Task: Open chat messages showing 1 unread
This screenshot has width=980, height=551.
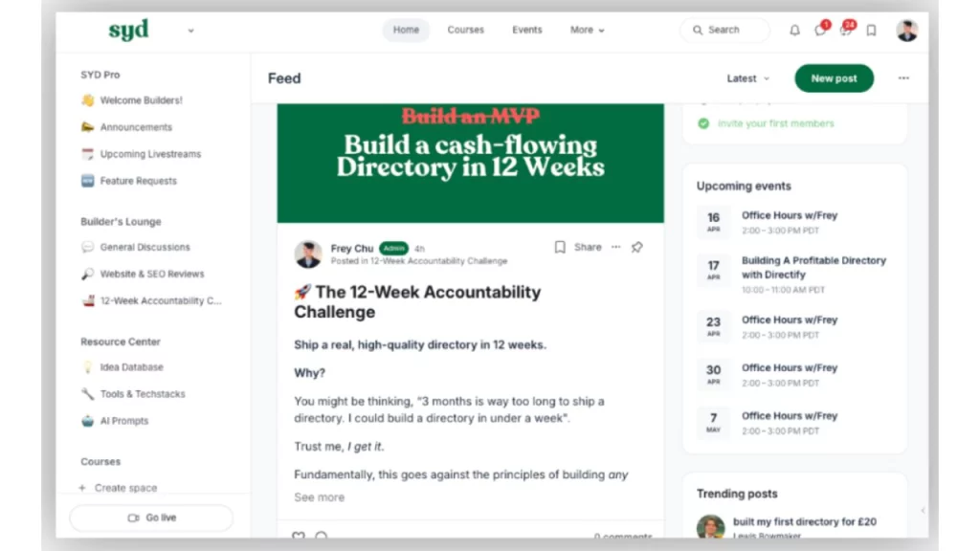Action: pyautogui.click(x=819, y=30)
